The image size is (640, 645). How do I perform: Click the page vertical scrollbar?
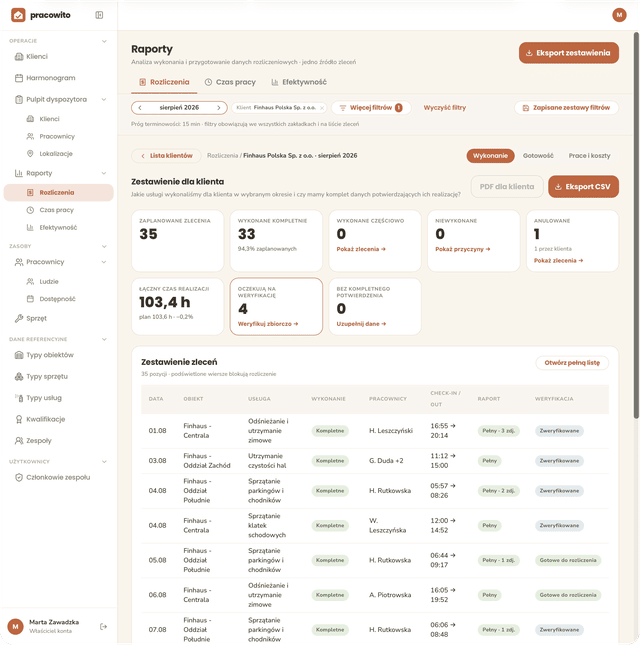tap(636, 225)
